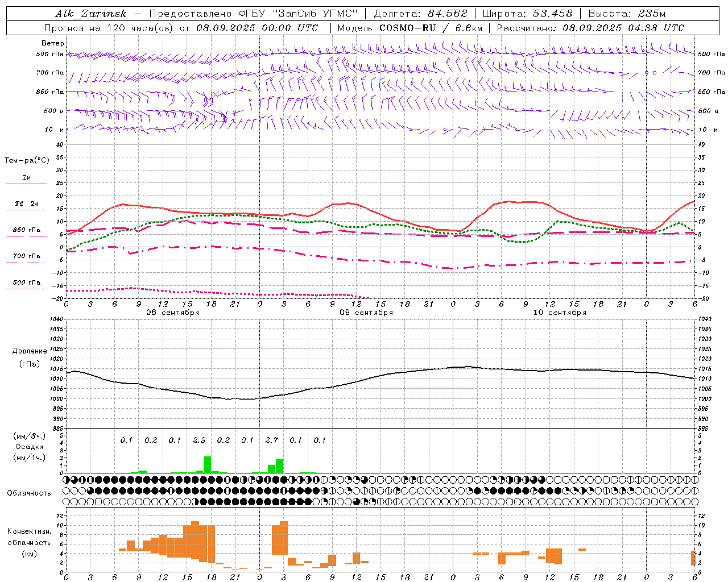Screen dimensions: 728x582
Task: Click the 2м legend label
Action: coord(27,178)
